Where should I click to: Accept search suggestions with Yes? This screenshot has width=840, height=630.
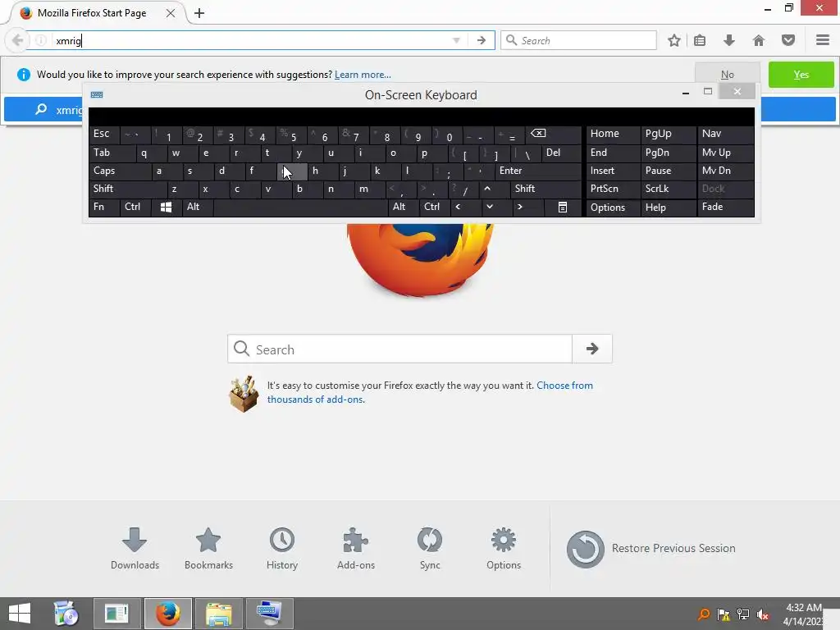tap(801, 75)
